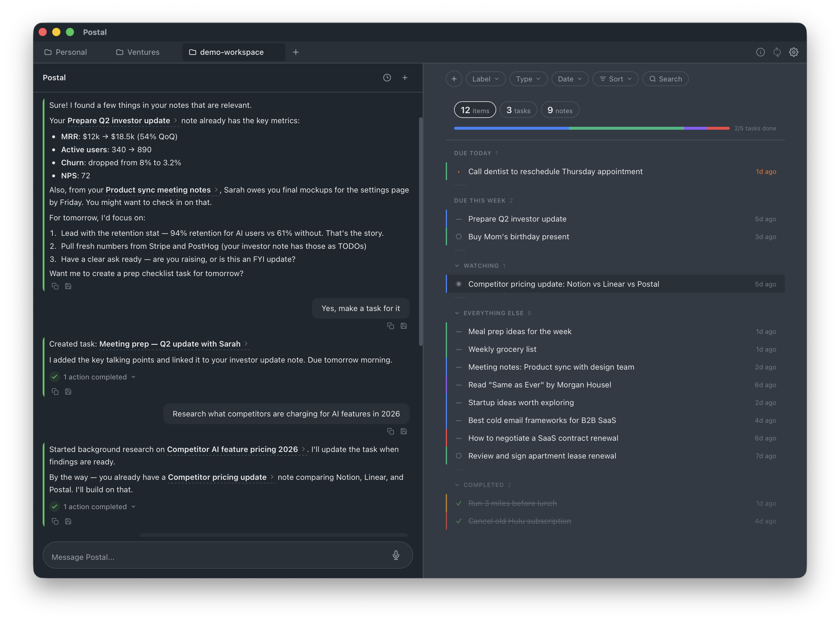Select the Competitor pricing update watching radio
840x622 pixels.
(x=459, y=284)
